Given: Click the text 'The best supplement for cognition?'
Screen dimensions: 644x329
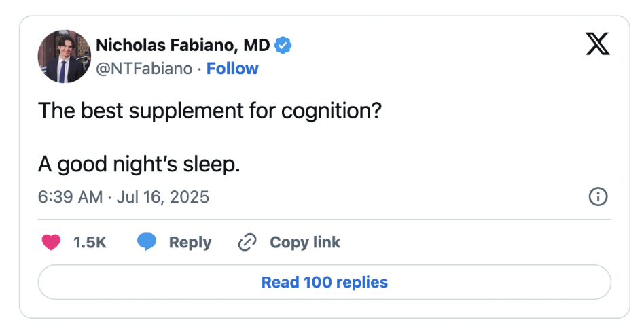Looking at the screenshot, I should tap(209, 111).
